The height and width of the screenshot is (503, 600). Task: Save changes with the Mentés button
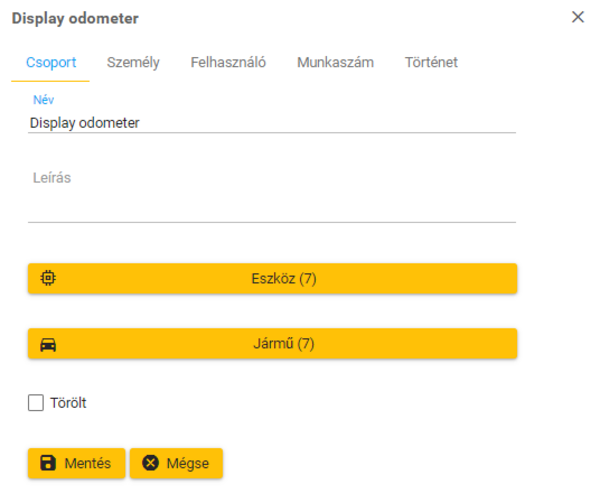click(77, 463)
